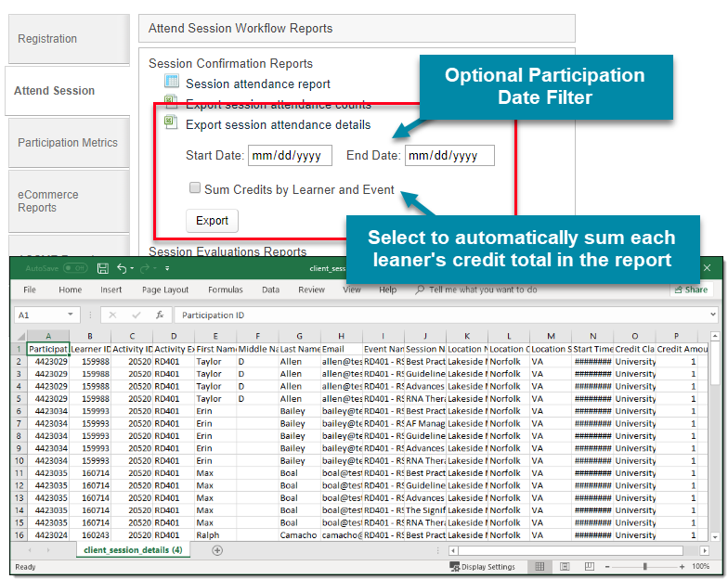Click the Participation ID header cell A1
Screen dimensions: 728x579
48,349
